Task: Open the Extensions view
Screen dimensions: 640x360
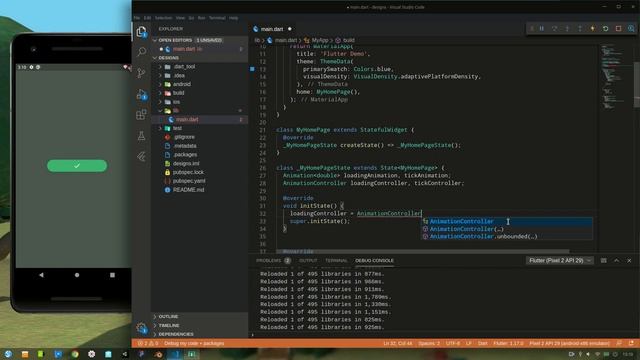Action: pos(141,115)
